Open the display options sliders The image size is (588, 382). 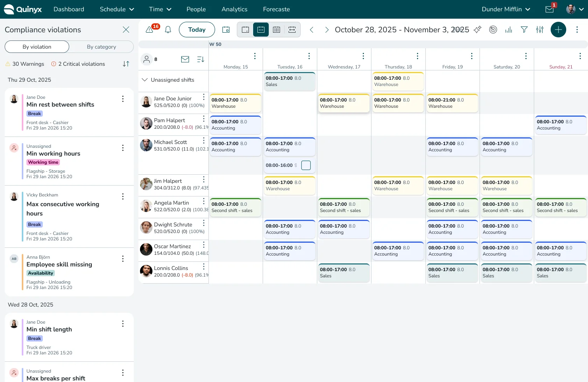540,30
